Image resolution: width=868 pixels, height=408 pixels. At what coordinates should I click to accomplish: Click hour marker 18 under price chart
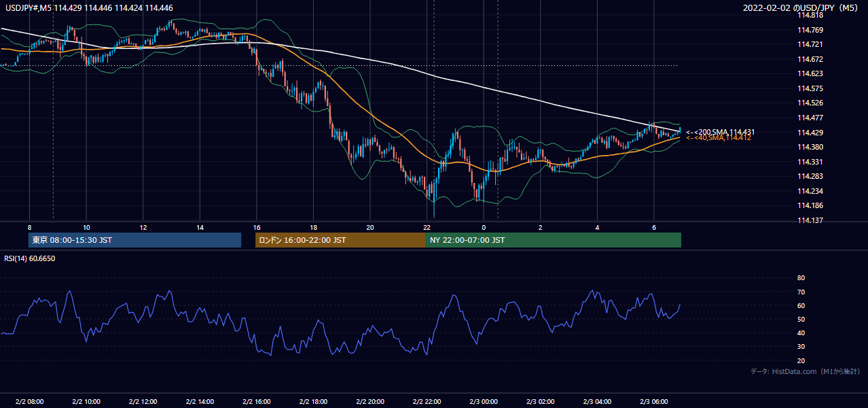click(x=313, y=227)
